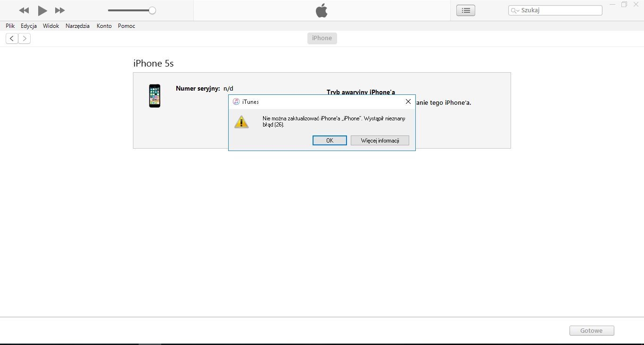Open the Konto menu

[x=104, y=26]
